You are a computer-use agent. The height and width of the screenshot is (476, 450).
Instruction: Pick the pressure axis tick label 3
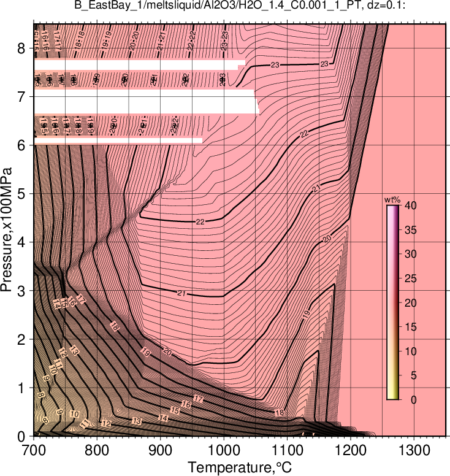click(21, 291)
